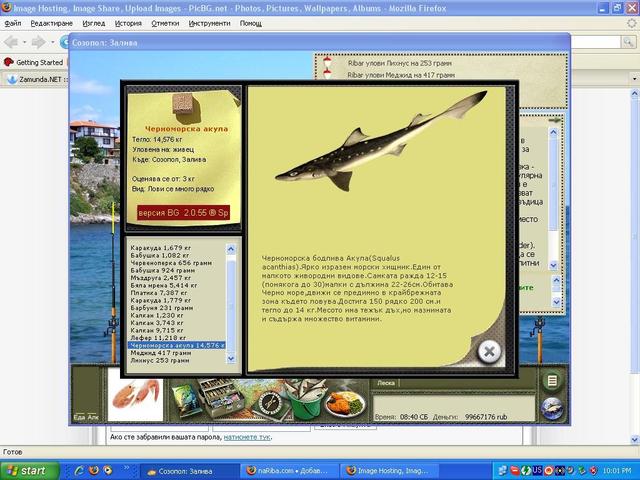
Task: Select the shrimp bait thumbnail
Action: [x=136, y=400]
